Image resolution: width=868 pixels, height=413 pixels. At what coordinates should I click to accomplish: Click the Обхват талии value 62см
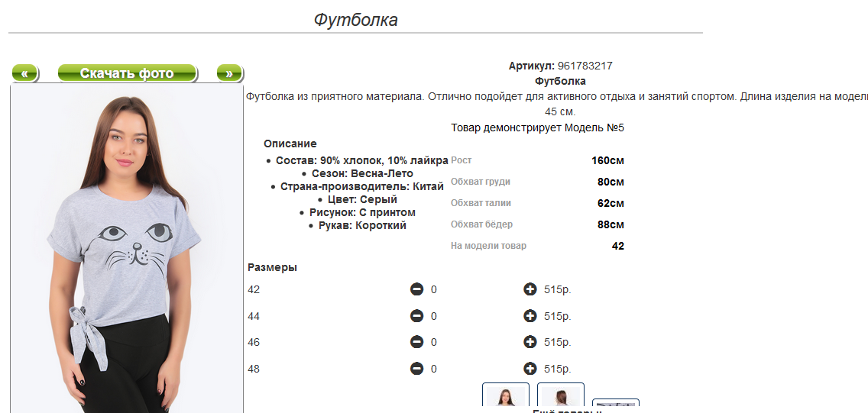[x=611, y=204]
